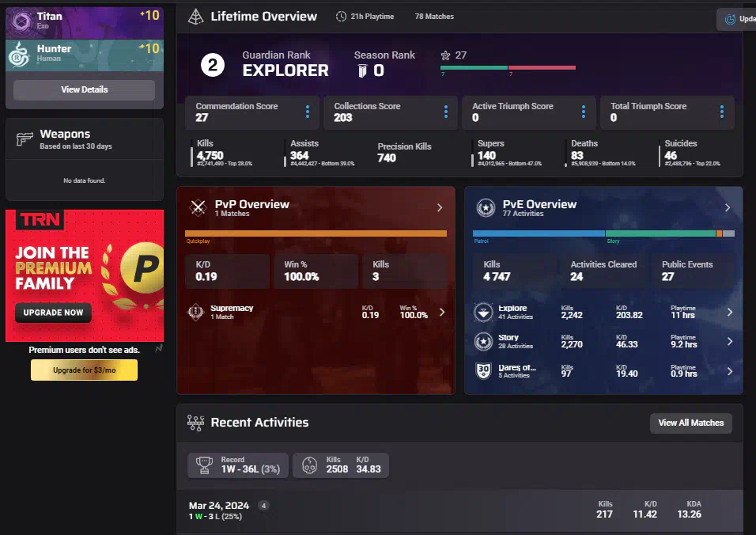Click the Lifetime Overview pyramid icon
The width and height of the screenshot is (756, 535).
pyautogui.click(x=195, y=17)
